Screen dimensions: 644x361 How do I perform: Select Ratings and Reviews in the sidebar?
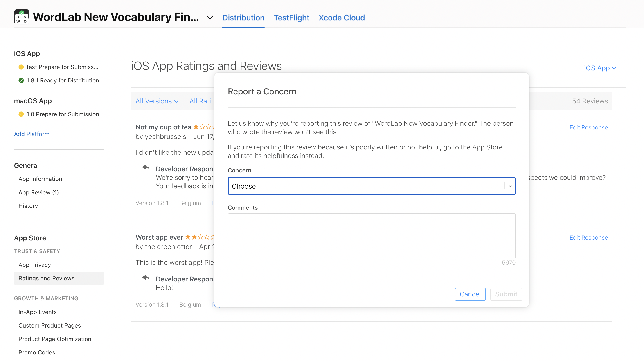coord(59,278)
